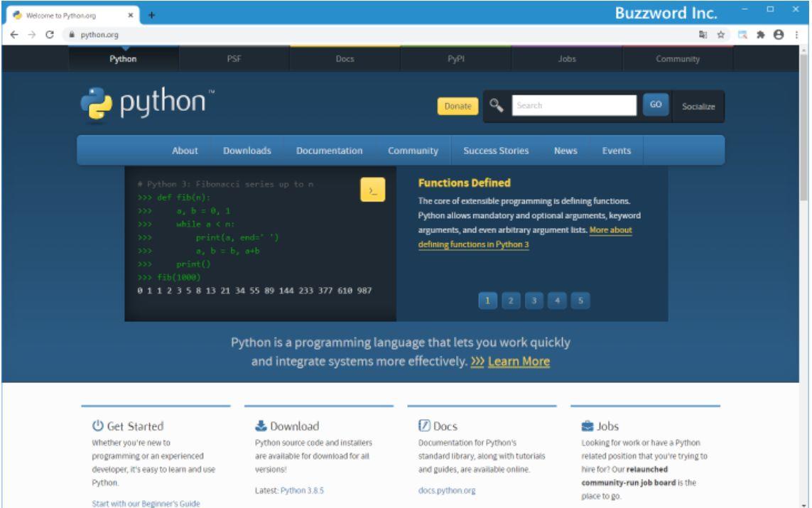Open Chrome three-dot menu
Image resolution: width=812 pixels, height=508 pixels.
coord(796,35)
